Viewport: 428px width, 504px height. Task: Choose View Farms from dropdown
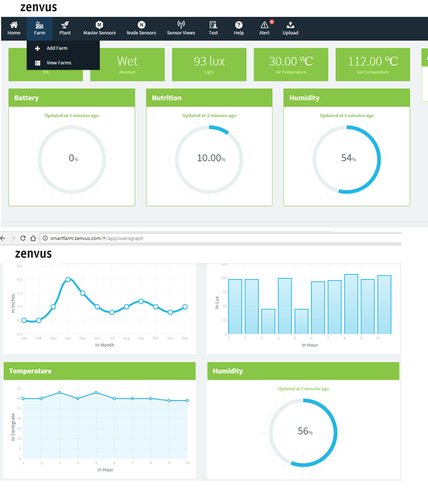pos(59,63)
